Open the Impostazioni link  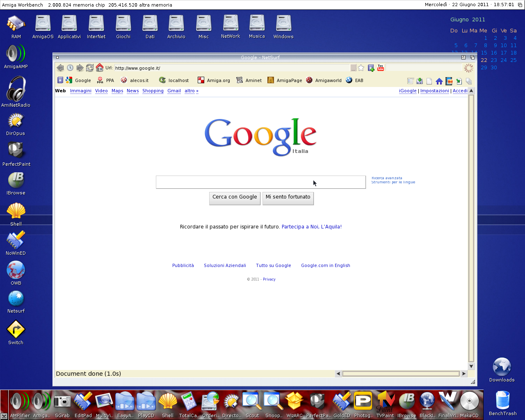pyautogui.click(x=435, y=91)
